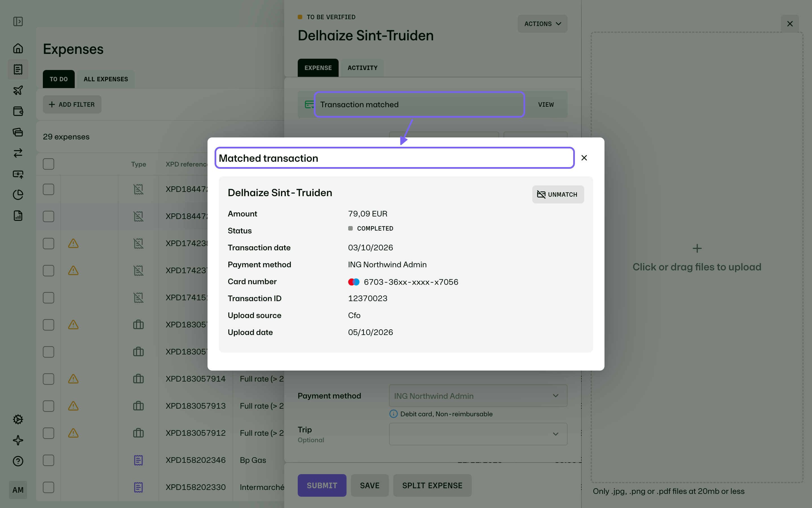812x508 pixels.
Task: Open the Expenses receipt icon in sidebar
Action: (x=18, y=69)
